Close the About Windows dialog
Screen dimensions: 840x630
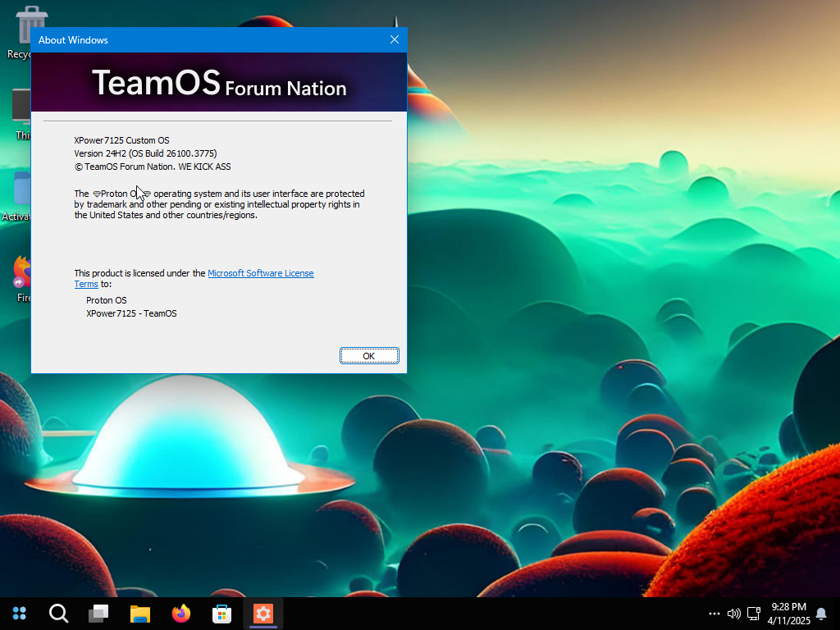pos(395,39)
